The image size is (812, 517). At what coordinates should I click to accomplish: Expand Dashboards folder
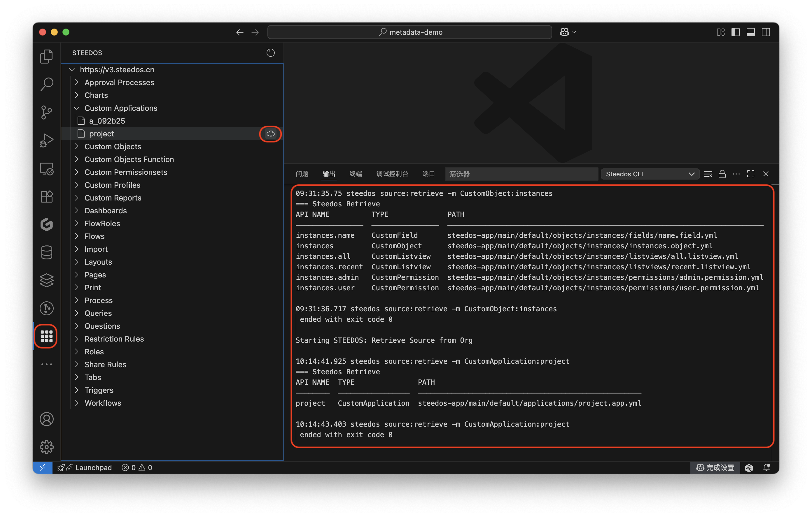[x=76, y=210]
